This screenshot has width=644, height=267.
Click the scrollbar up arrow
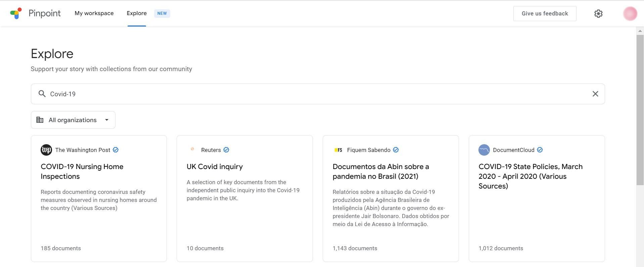(640, 31)
